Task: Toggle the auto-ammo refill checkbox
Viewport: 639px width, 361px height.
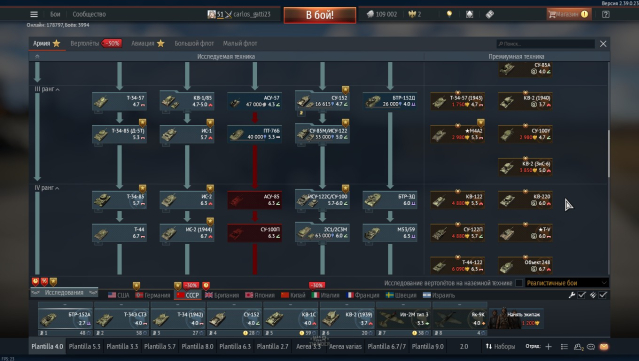Action: click(603, 295)
